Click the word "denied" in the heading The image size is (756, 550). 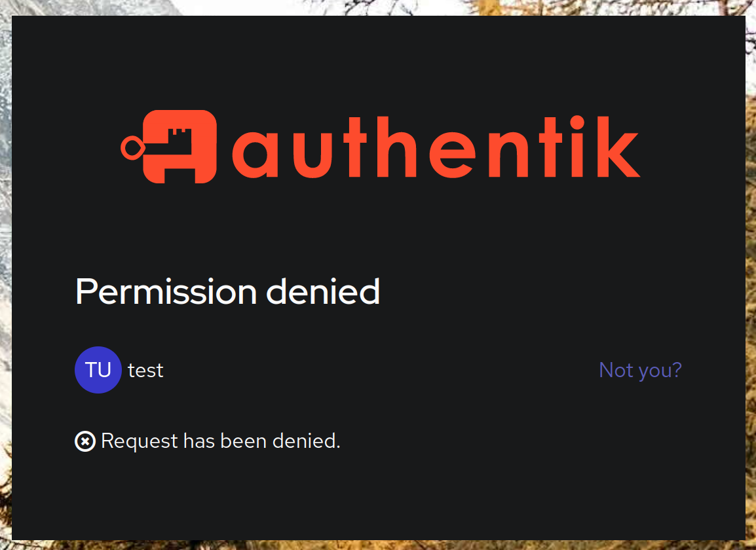[323, 291]
